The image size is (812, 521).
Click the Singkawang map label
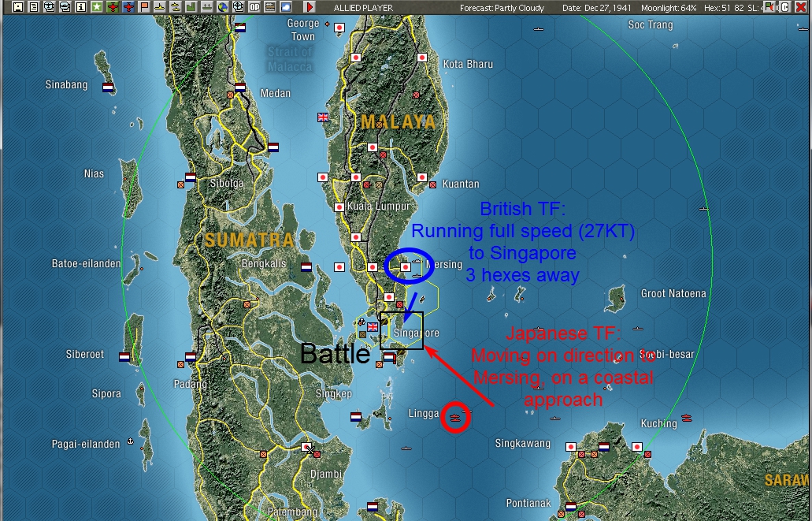[x=522, y=443]
